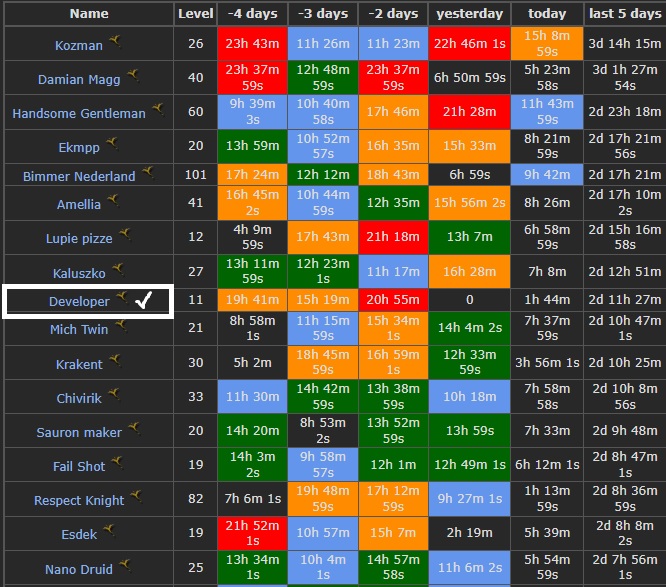Sort by the Level column header
This screenshot has width=666, height=587.
tap(195, 14)
